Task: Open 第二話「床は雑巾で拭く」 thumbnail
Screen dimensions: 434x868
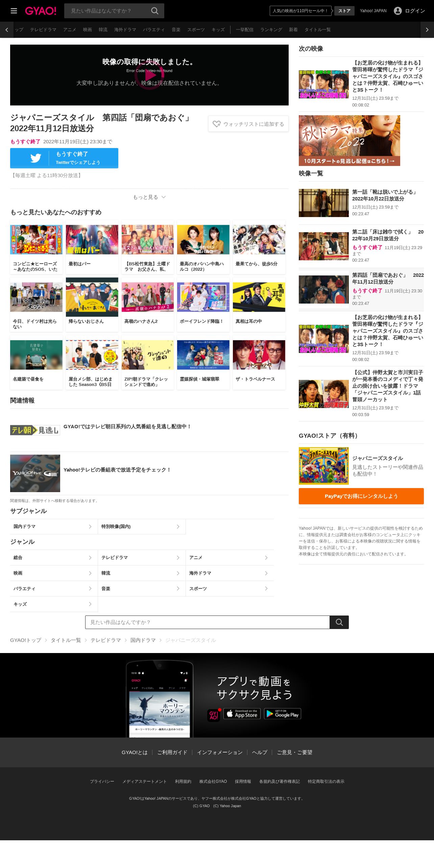Action: click(x=324, y=246)
